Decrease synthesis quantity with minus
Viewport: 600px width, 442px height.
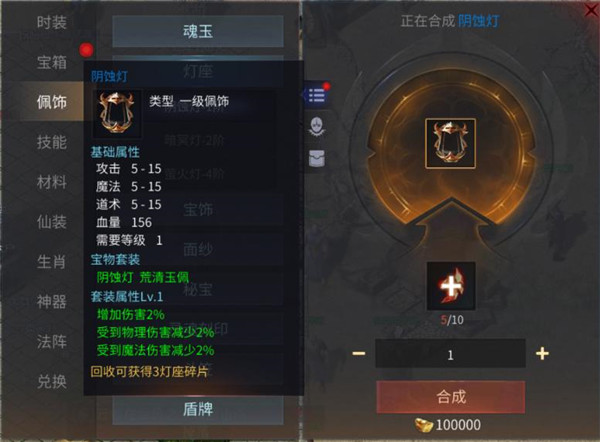(x=359, y=353)
